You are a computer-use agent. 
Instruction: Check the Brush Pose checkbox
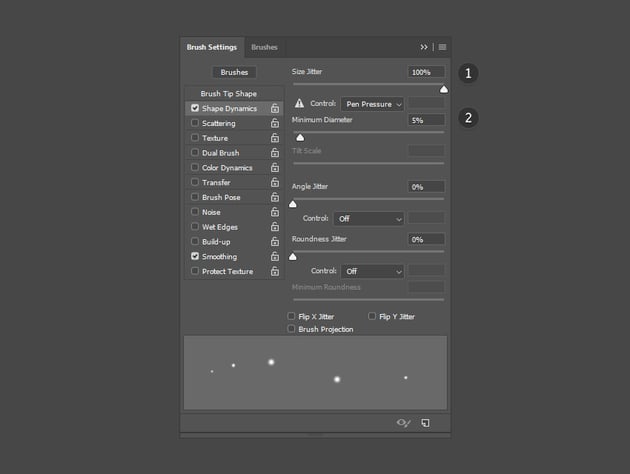point(195,197)
